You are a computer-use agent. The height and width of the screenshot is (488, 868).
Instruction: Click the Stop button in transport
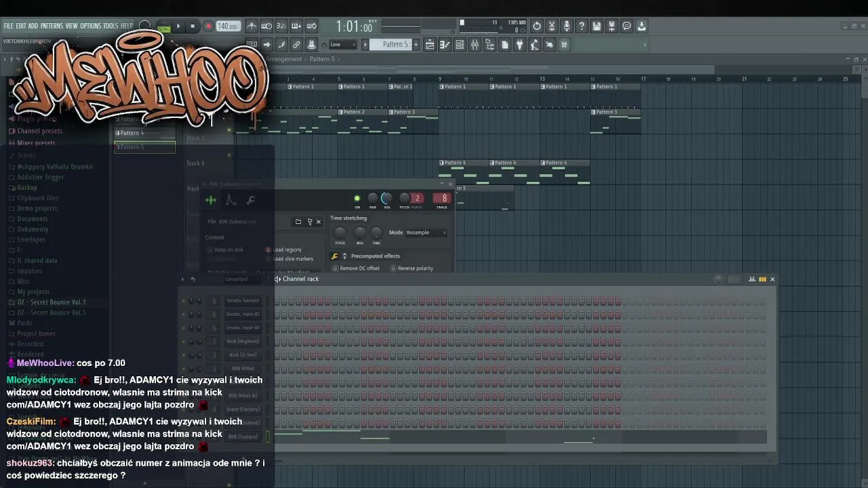click(193, 26)
